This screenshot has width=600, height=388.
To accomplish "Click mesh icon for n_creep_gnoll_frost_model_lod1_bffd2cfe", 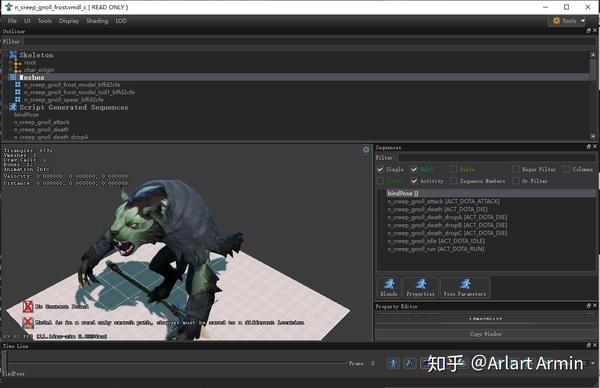I will tap(18, 92).
